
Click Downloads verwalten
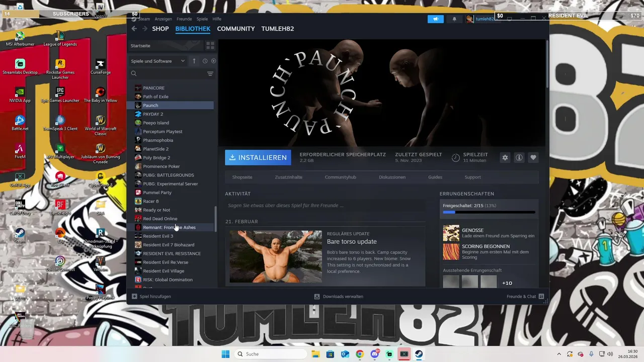(x=339, y=297)
